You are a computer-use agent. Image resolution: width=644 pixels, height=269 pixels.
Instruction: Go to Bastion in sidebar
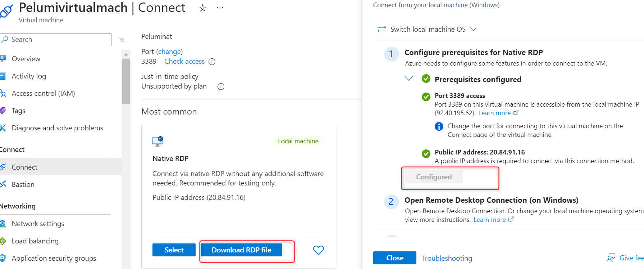click(23, 184)
